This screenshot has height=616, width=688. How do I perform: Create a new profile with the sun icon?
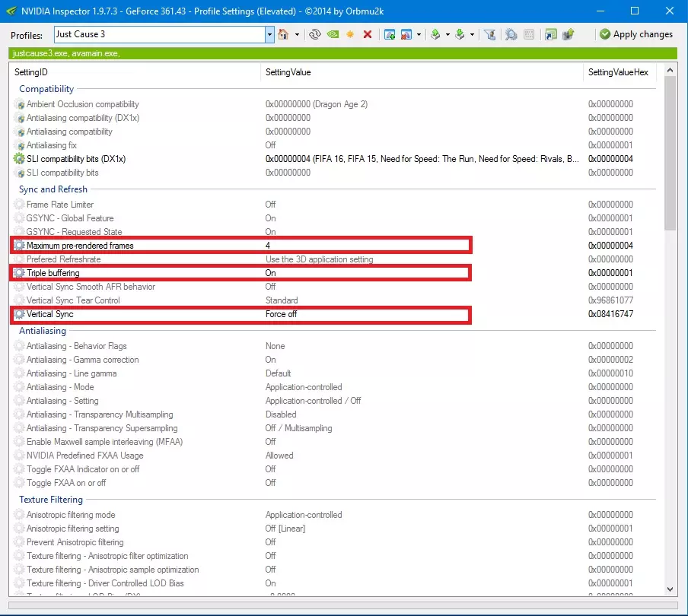point(350,34)
